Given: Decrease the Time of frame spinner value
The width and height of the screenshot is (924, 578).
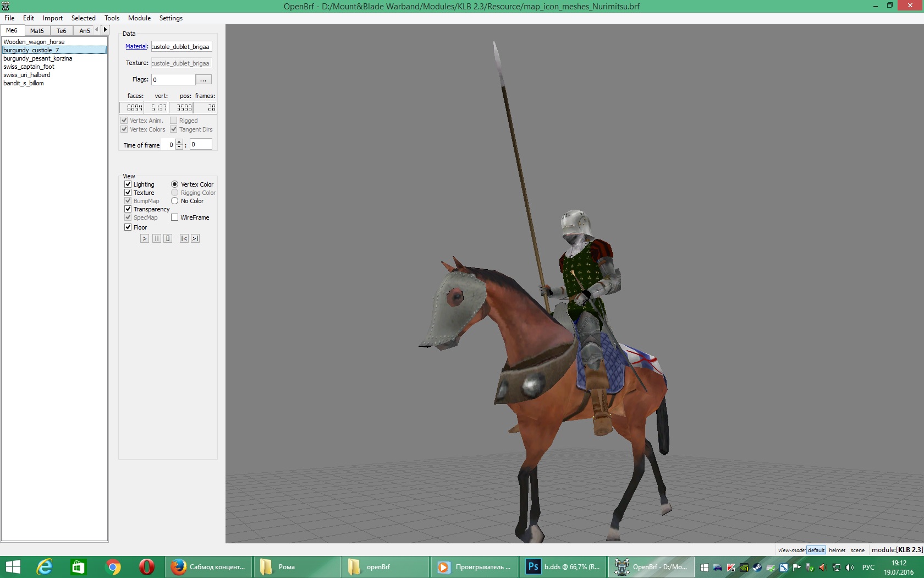Looking at the screenshot, I should point(179,147).
